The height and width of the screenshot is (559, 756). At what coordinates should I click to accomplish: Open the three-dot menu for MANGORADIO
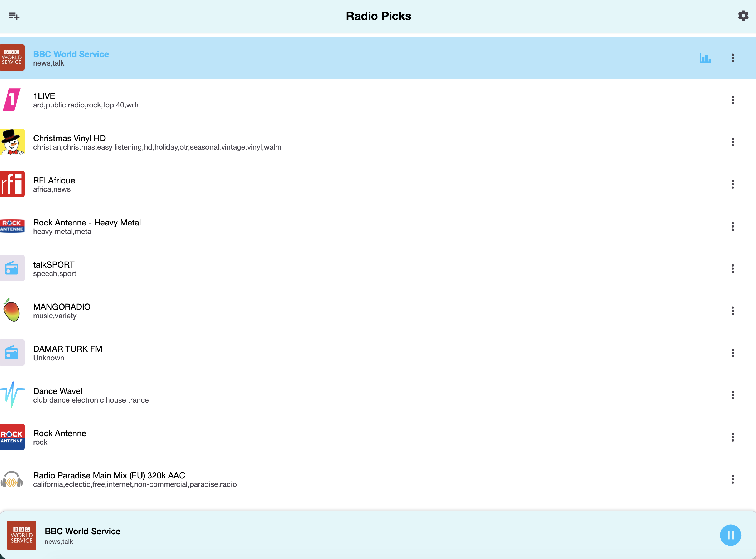pos(733,311)
